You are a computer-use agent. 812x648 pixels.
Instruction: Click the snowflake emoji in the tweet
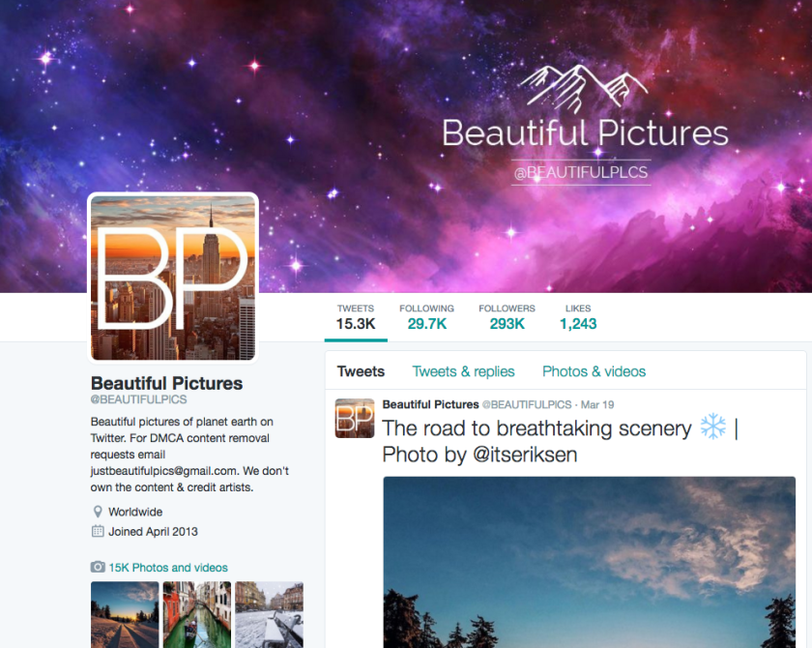tap(713, 427)
